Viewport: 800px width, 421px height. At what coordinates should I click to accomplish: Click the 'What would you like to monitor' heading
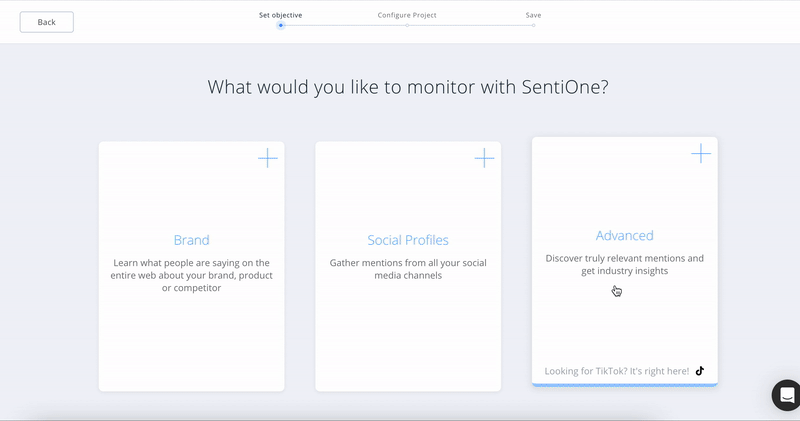[x=408, y=87]
